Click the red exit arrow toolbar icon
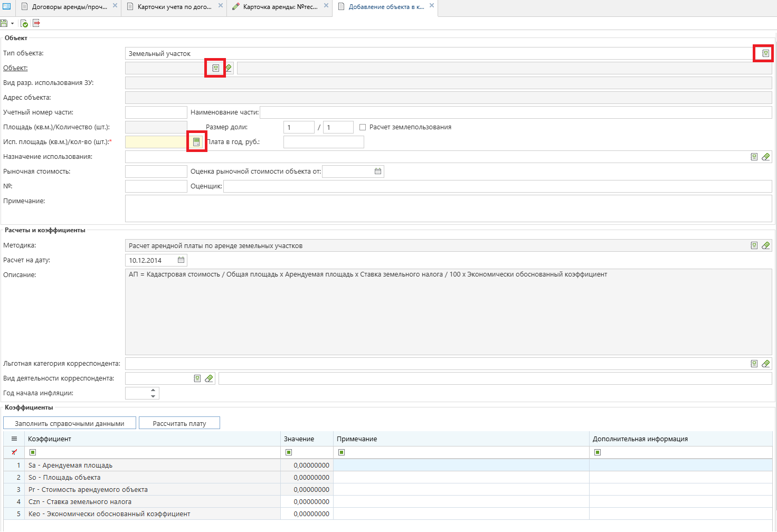 click(x=36, y=23)
